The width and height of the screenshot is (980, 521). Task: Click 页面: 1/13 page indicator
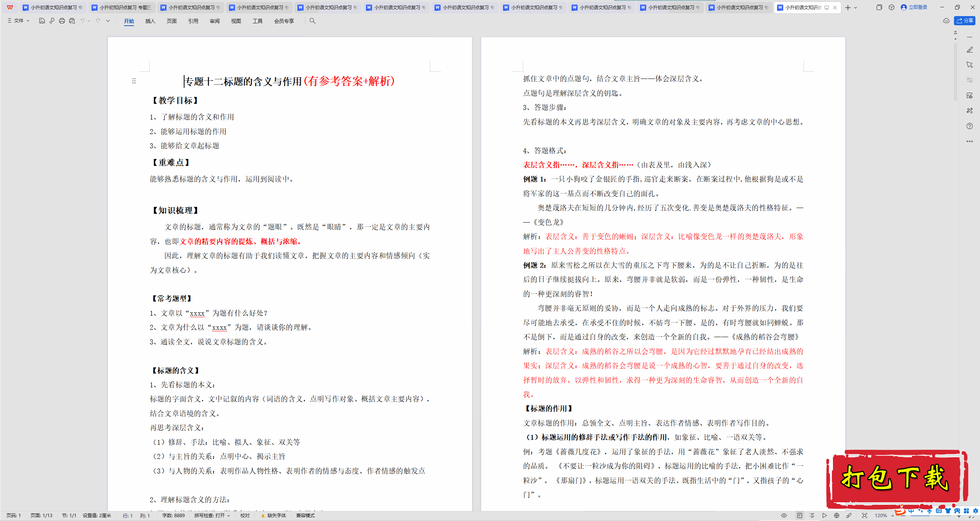[x=41, y=516]
